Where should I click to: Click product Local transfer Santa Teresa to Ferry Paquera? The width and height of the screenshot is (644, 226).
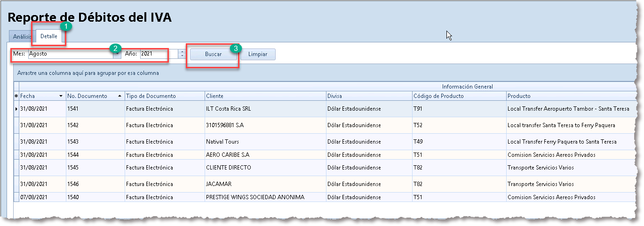pos(561,125)
